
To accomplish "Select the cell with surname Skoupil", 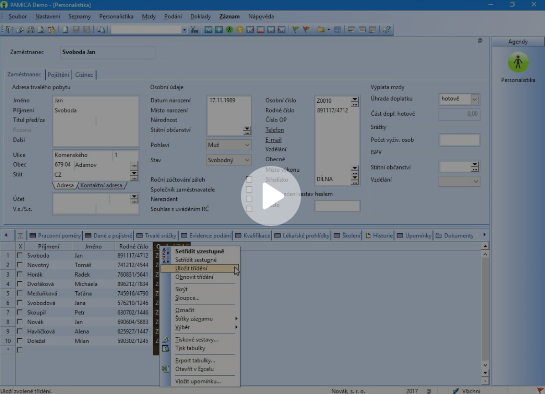I will 49,312.
